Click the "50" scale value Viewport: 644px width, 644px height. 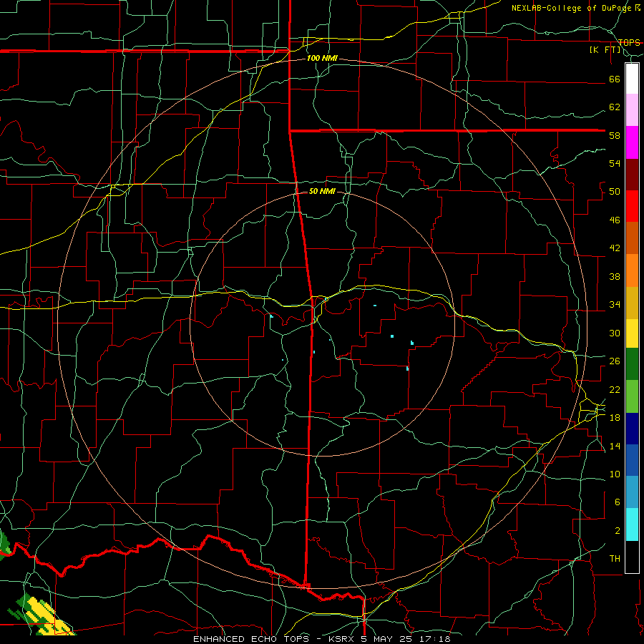pos(615,192)
